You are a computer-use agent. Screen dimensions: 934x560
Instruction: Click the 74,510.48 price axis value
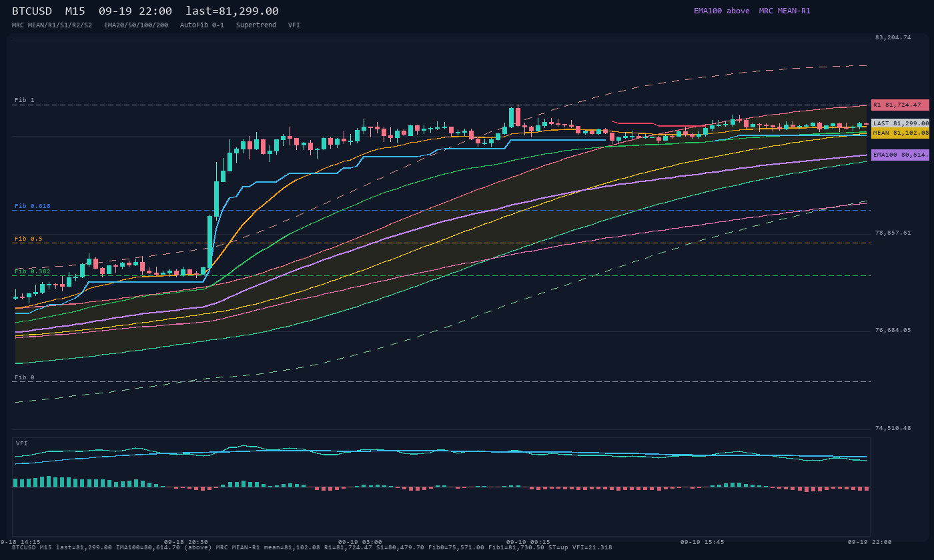pyautogui.click(x=893, y=428)
